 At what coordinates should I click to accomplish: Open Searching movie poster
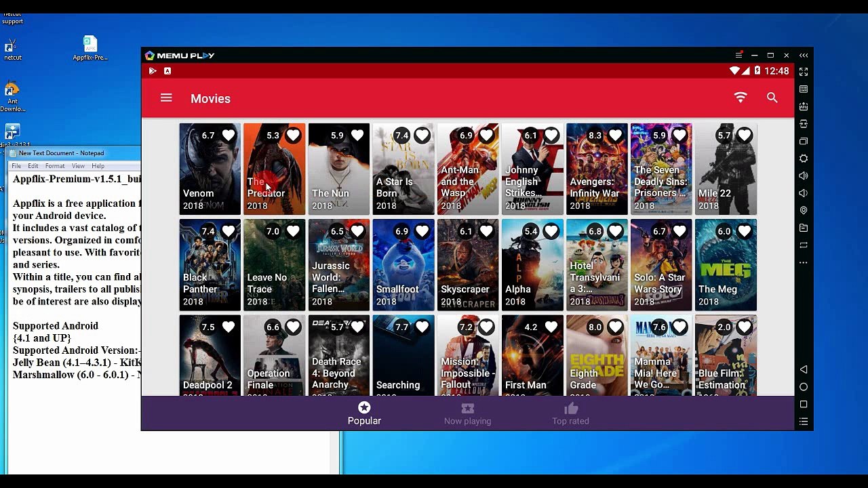403,356
